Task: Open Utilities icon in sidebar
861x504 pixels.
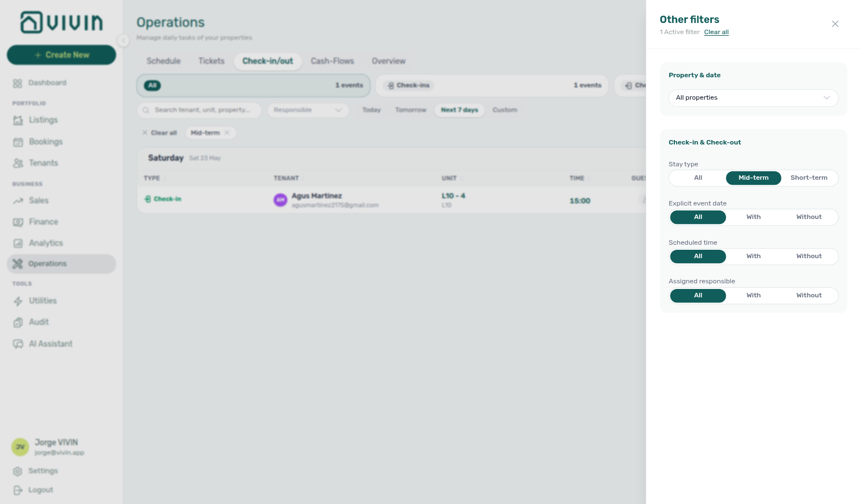Action: (18, 301)
